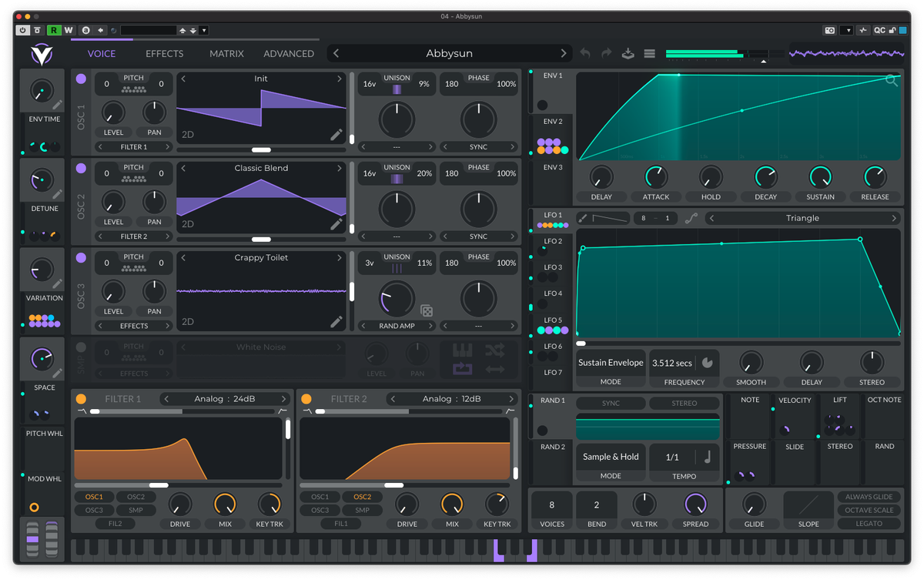Open the Triangle LFO shape selector

802,218
